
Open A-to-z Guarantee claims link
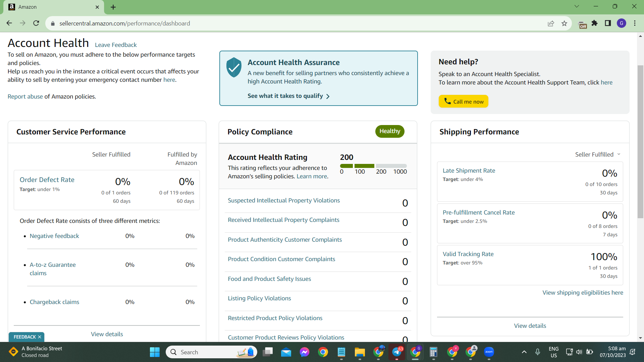click(x=53, y=269)
